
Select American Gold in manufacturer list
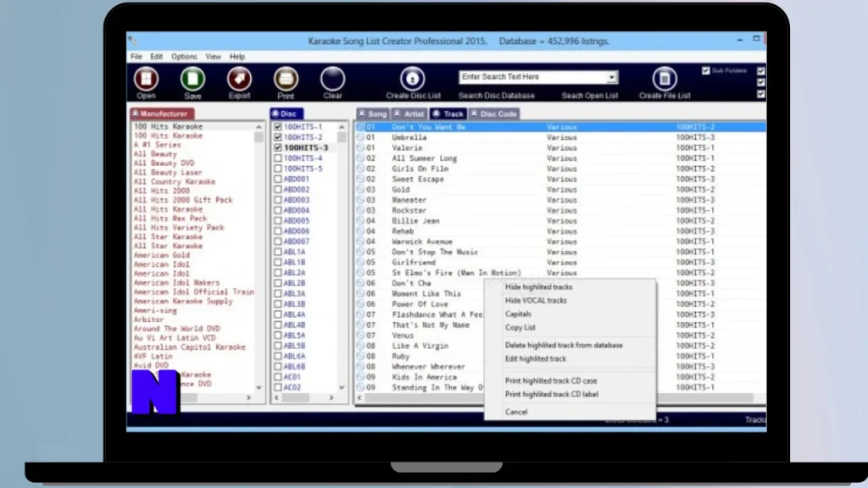point(162,255)
